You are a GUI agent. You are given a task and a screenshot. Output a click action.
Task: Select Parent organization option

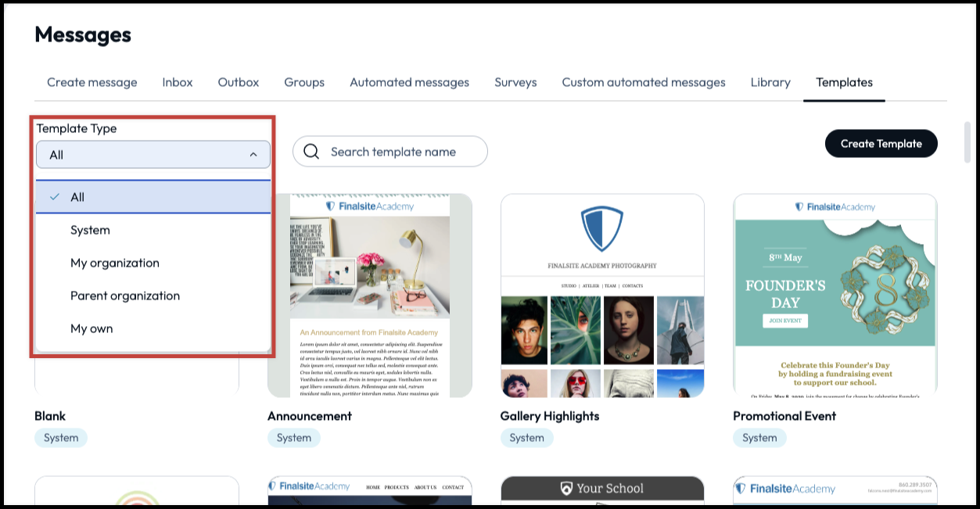click(x=125, y=296)
